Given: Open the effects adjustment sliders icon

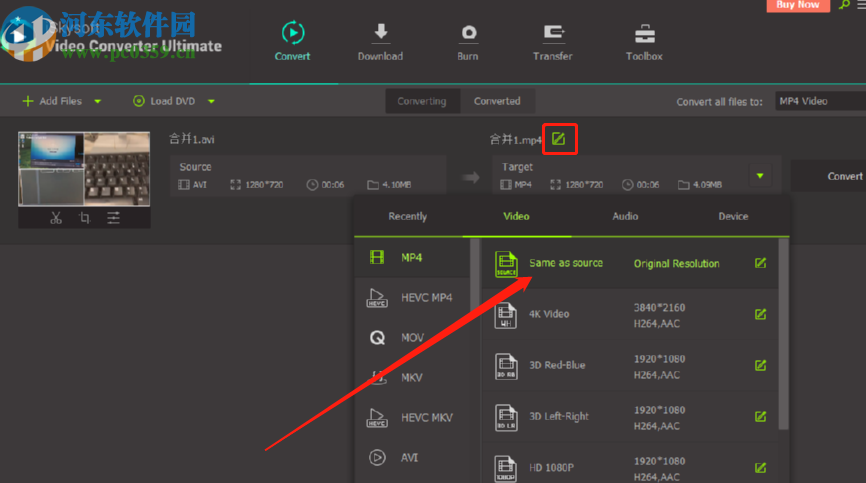Looking at the screenshot, I should [x=113, y=218].
